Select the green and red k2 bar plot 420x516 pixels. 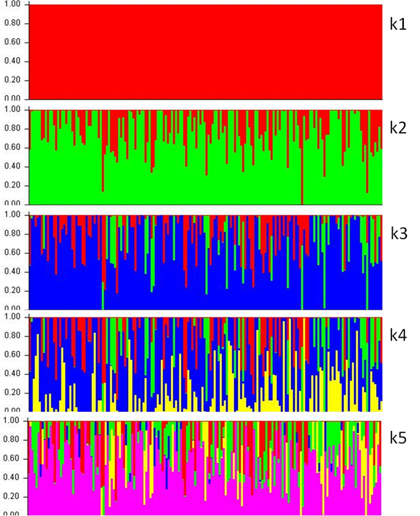(205, 157)
